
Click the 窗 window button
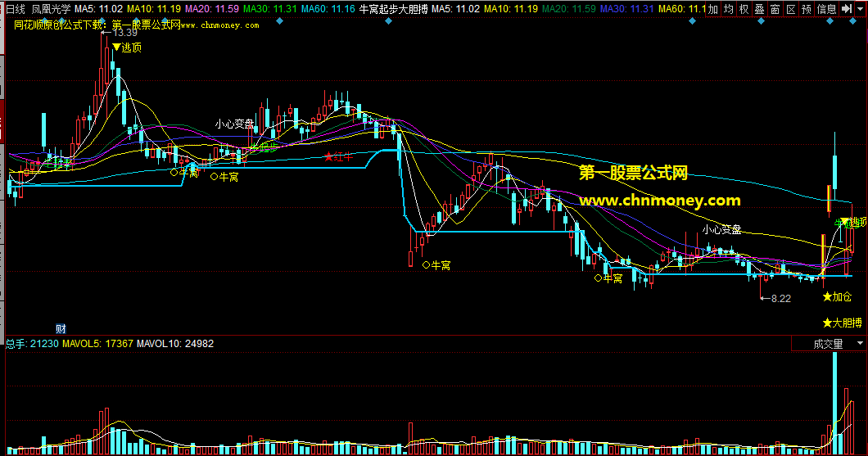[775, 9]
